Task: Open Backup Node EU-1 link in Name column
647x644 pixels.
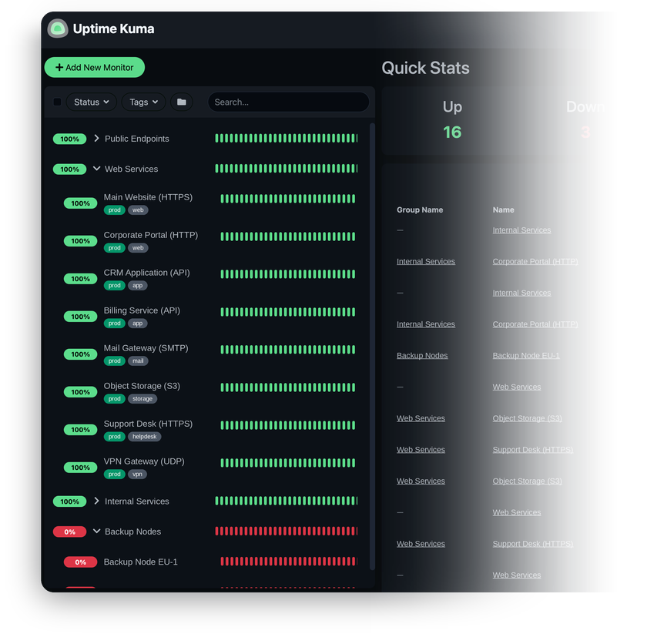Action: (x=526, y=356)
